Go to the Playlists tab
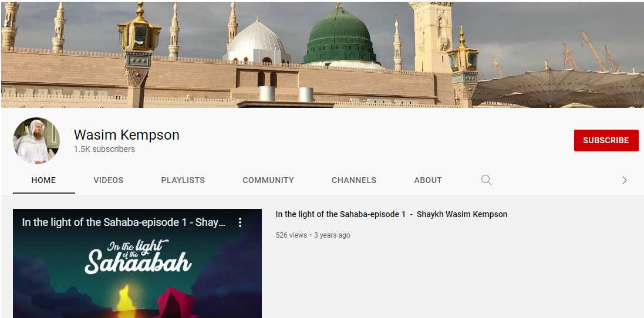This screenshot has height=318, width=644. coord(183,180)
